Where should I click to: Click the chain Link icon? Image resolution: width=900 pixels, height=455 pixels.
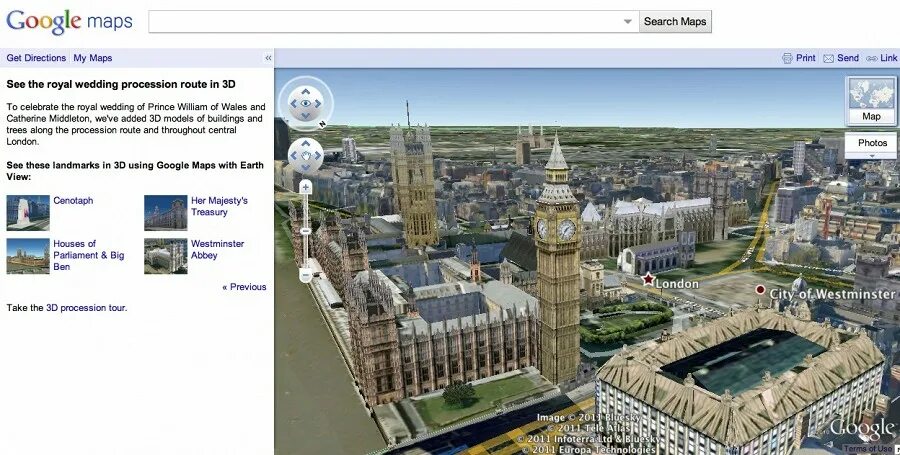point(872,59)
